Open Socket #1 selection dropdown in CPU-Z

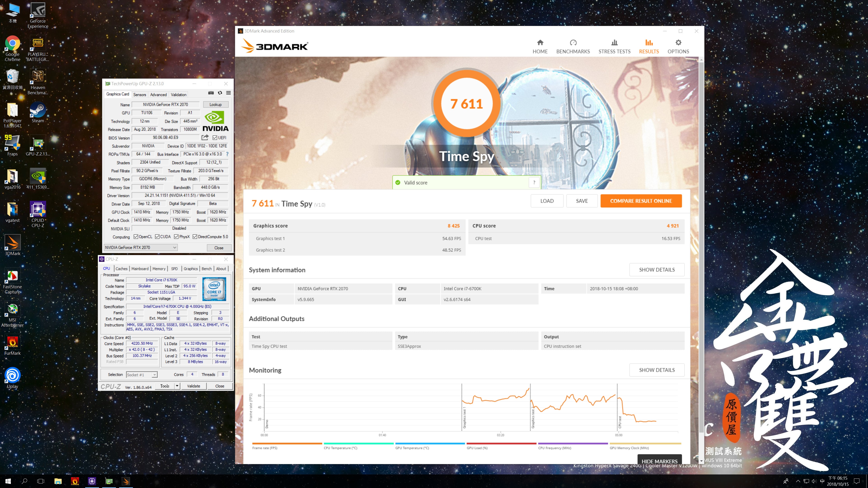coord(142,375)
